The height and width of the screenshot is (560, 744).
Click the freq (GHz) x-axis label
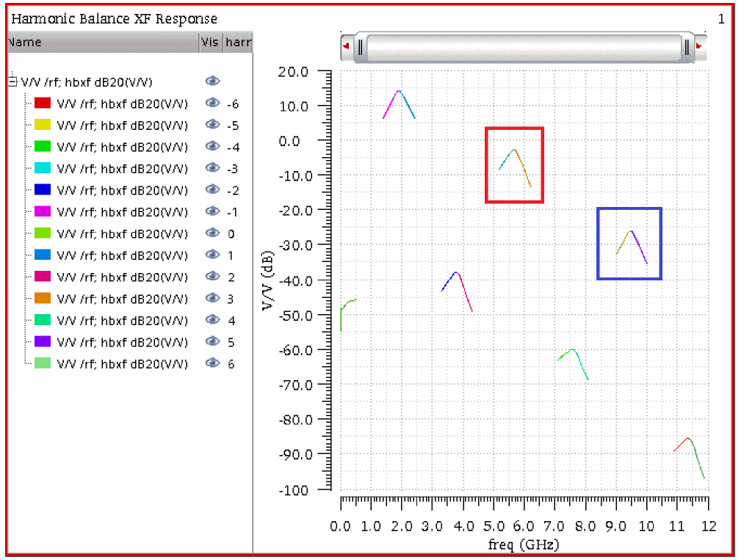click(524, 545)
